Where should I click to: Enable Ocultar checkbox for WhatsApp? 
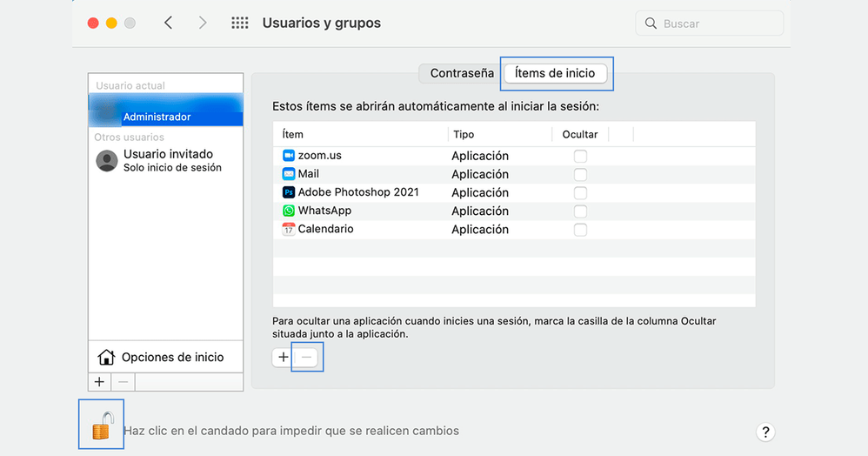tap(580, 211)
